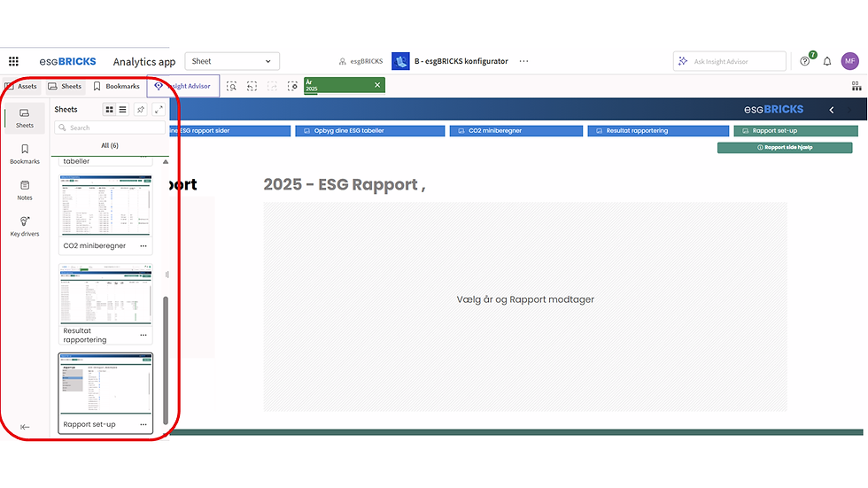Open the Rapport set-up sheet thumbnail
Screen dimensions: 868x488
pos(105,384)
